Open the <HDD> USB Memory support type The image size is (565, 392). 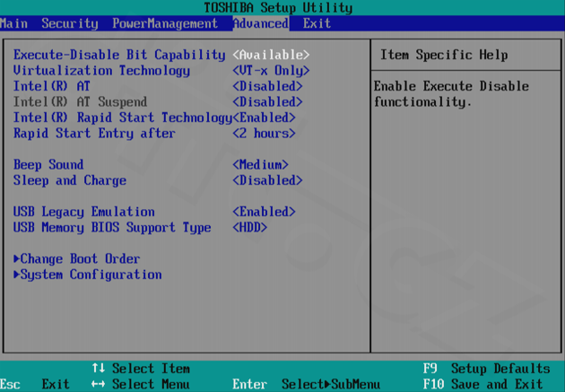click(249, 227)
